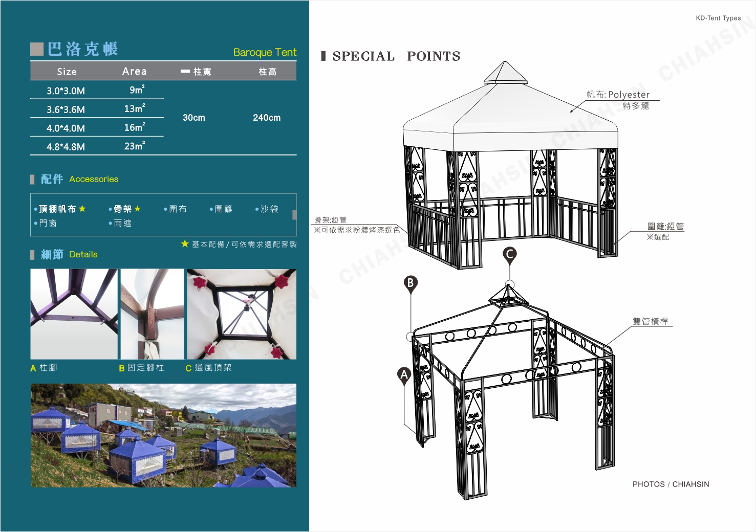
Task: Select the 3.0*3.0M size row
Action: pyautogui.click(x=66, y=91)
